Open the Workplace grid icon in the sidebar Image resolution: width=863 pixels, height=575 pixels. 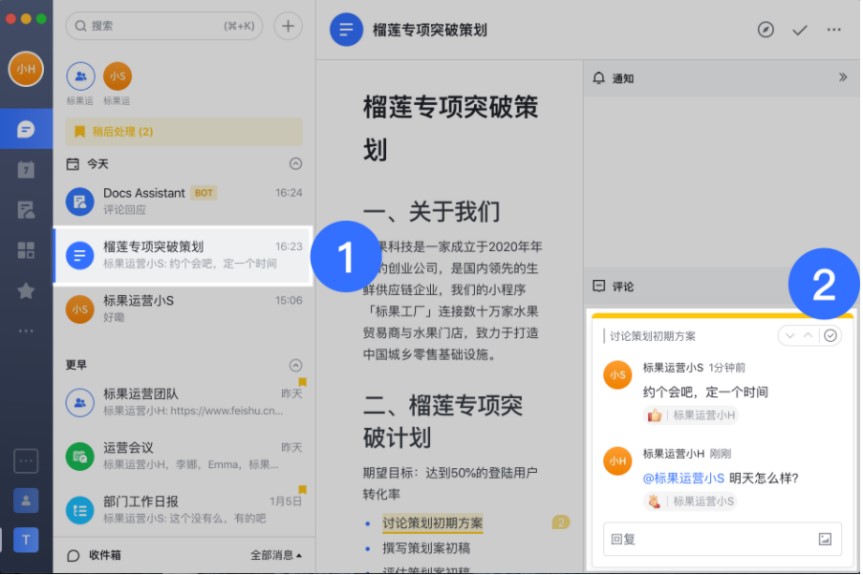[26, 250]
